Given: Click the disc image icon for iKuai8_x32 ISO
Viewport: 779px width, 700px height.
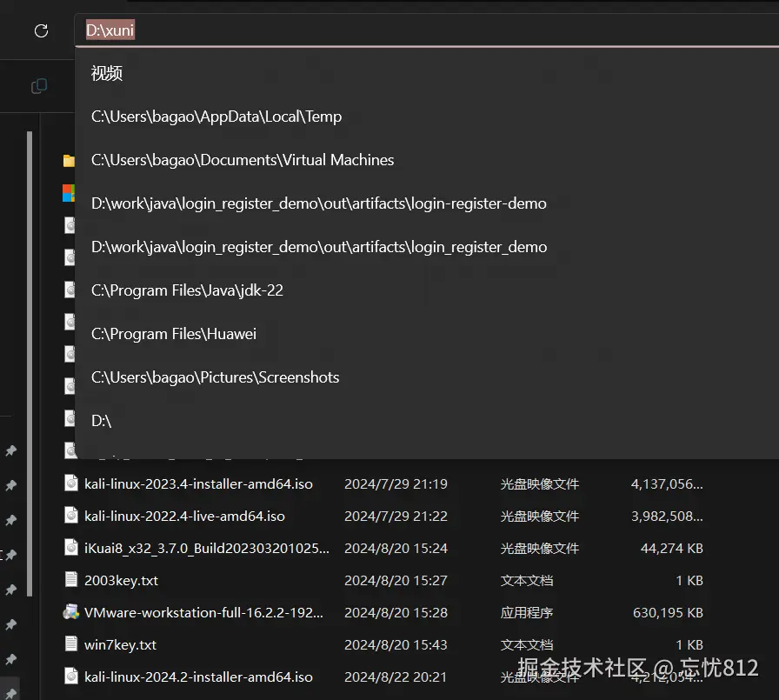Looking at the screenshot, I should pyautogui.click(x=70, y=547).
